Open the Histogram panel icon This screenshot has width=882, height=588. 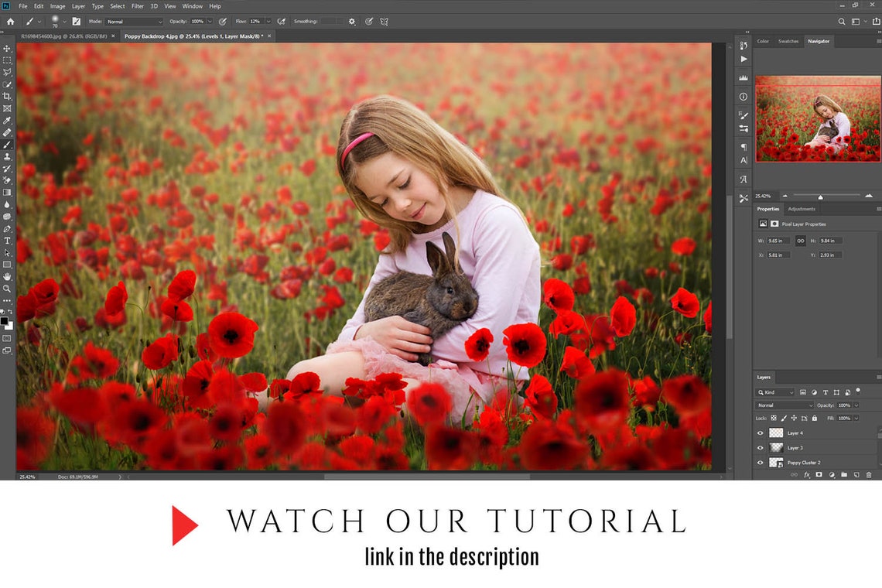coord(744,77)
